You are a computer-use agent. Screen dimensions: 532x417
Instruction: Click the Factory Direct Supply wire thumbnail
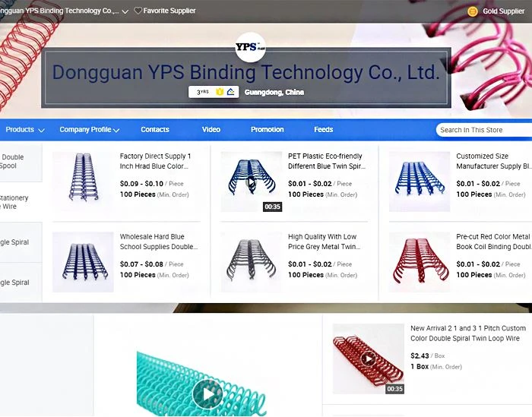(83, 182)
